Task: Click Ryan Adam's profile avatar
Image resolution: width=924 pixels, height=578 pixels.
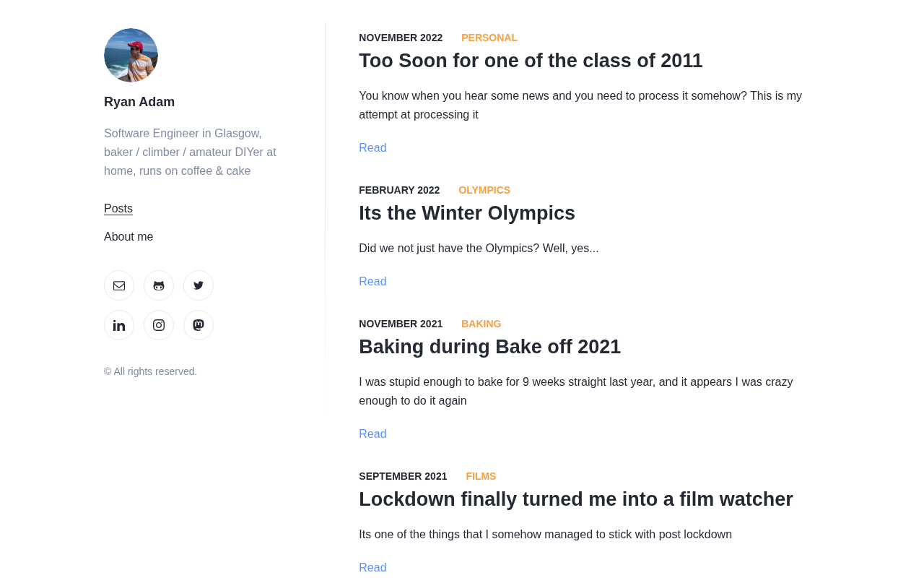Action: pyautogui.click(x=131, y=55)
